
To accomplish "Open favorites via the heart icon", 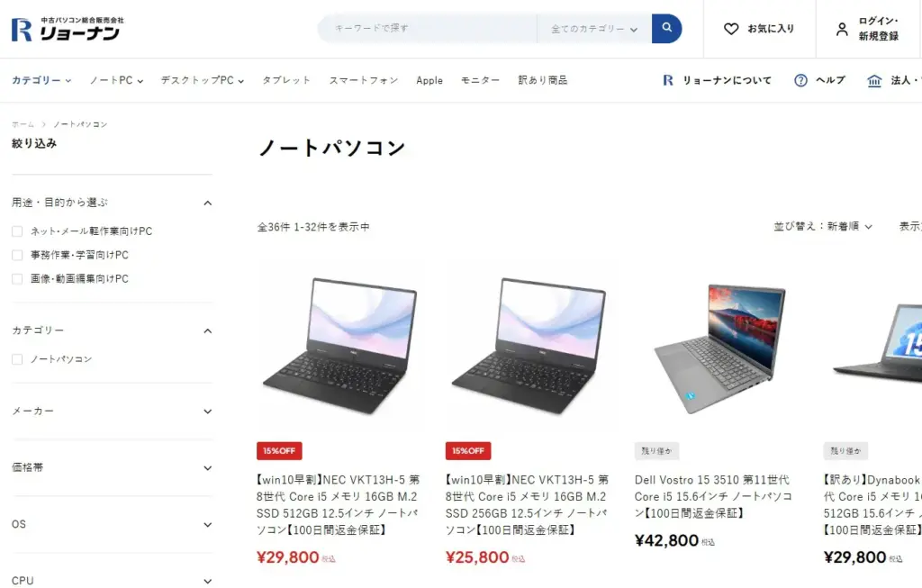I will 731,29.
